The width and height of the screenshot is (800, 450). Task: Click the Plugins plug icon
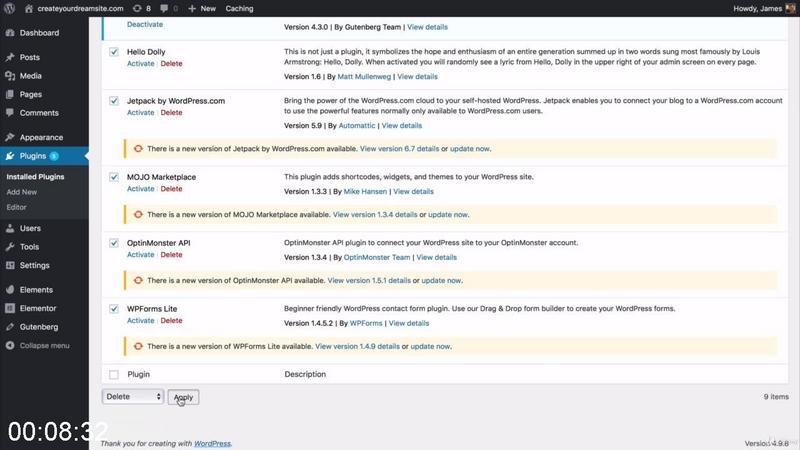(x=10, y=156)
